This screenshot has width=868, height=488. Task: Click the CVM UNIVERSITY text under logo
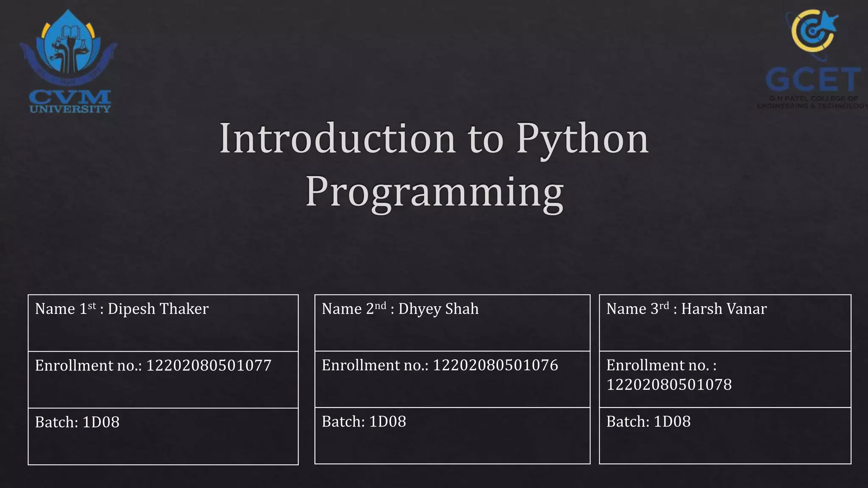click(x=70, y=102)
